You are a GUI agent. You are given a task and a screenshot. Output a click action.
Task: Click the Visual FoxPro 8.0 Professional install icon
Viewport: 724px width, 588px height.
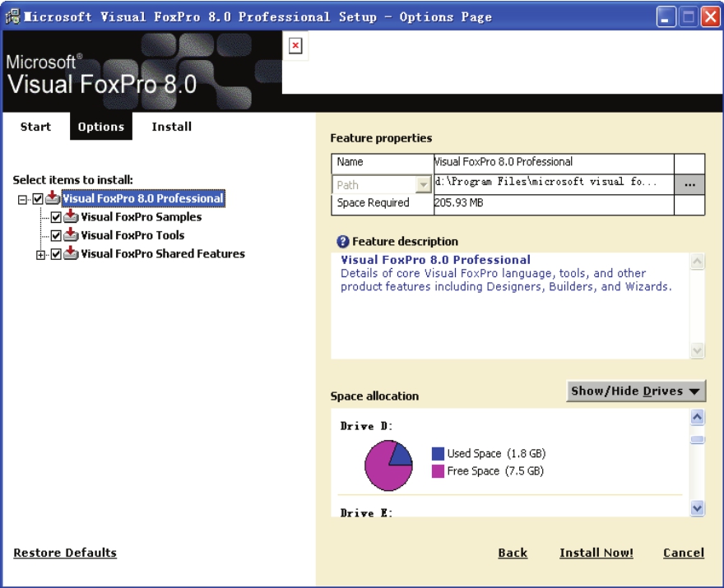click(x=53, y=198)
